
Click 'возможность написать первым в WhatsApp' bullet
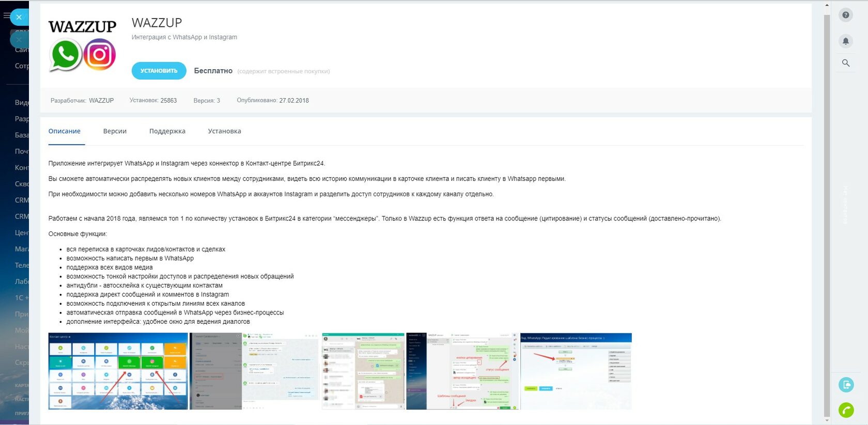click(130, 258)
